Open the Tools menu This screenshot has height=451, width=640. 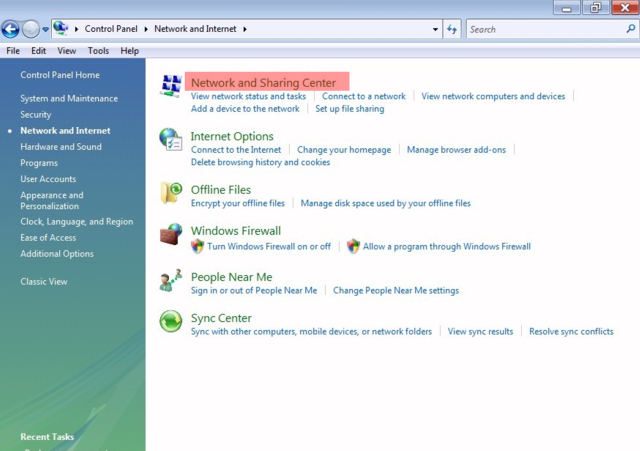point(98,51)
